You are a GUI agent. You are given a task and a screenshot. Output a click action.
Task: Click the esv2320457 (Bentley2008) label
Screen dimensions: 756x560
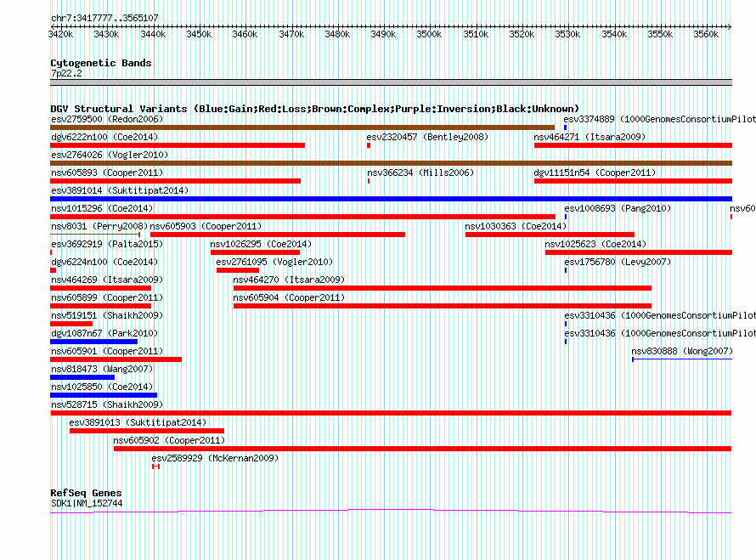(427, 137)
